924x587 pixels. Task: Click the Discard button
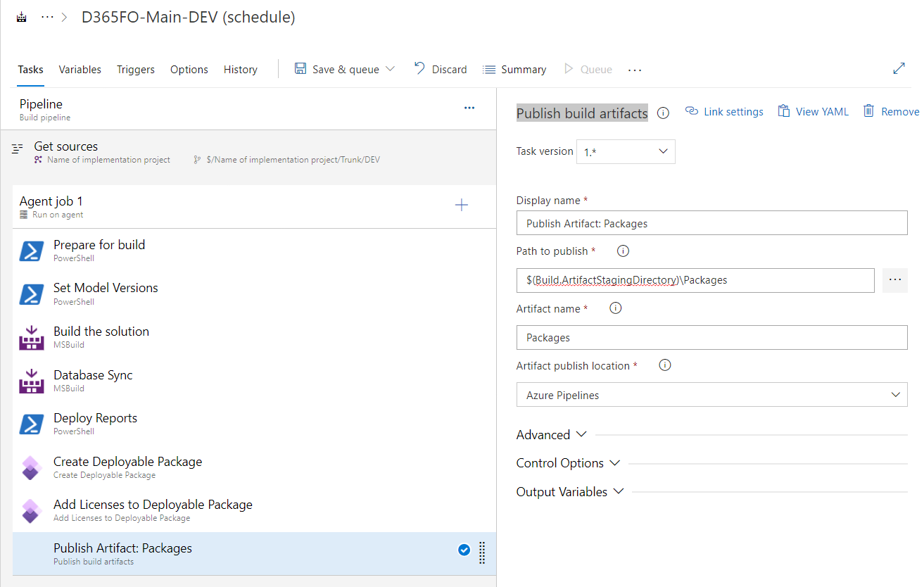pos(441,69)
